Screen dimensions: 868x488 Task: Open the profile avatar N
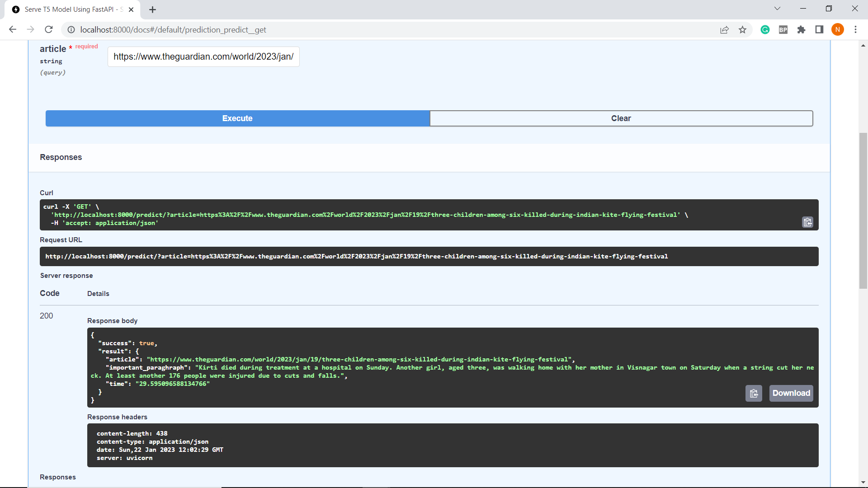pyautogui.click(x=837, y=30)
